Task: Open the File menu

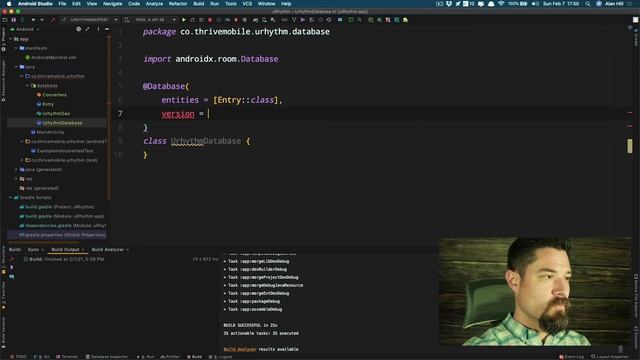Action: coord(62,4)
